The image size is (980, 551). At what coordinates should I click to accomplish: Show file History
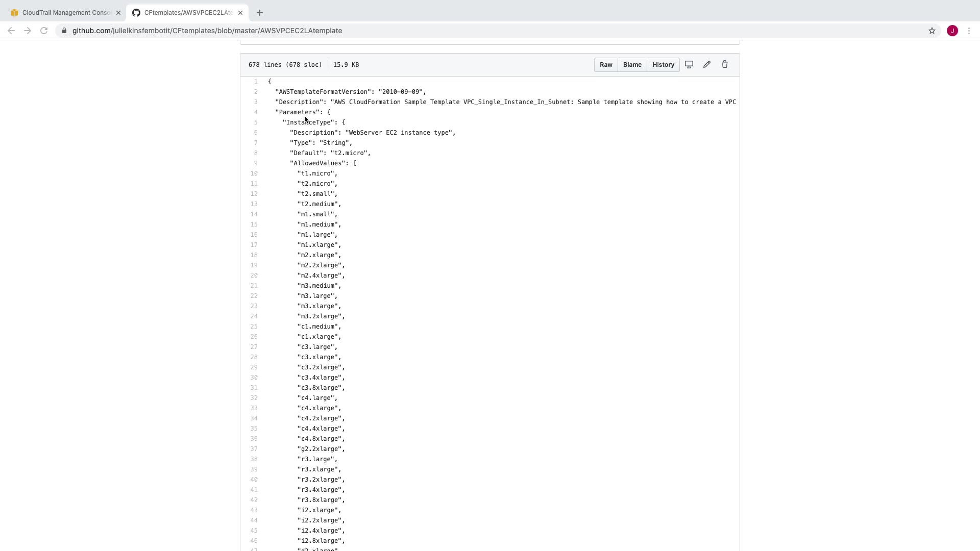point(663,65)
